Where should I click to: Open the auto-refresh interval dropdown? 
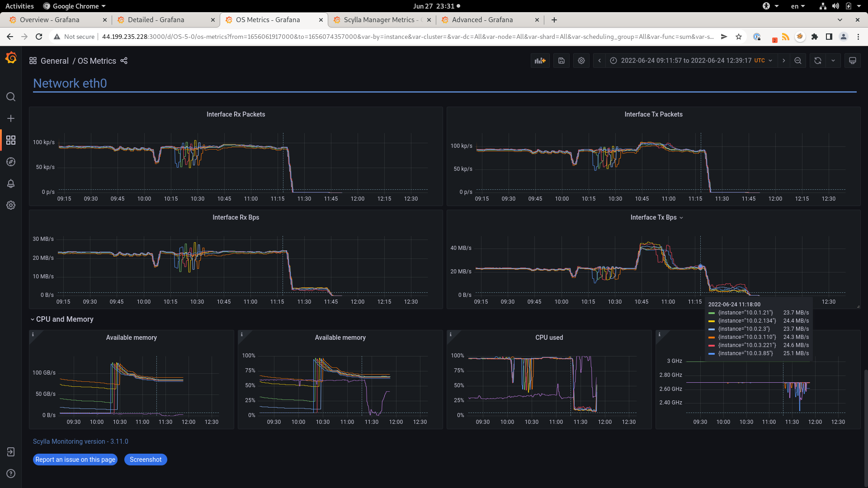pyautogui.click(x=834, y=60)
